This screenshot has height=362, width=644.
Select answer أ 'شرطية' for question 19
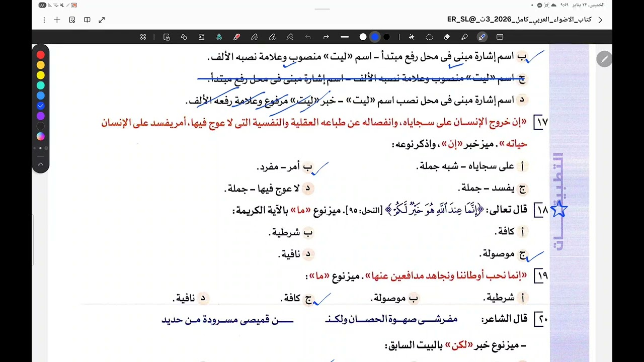(x=506, y=298)
